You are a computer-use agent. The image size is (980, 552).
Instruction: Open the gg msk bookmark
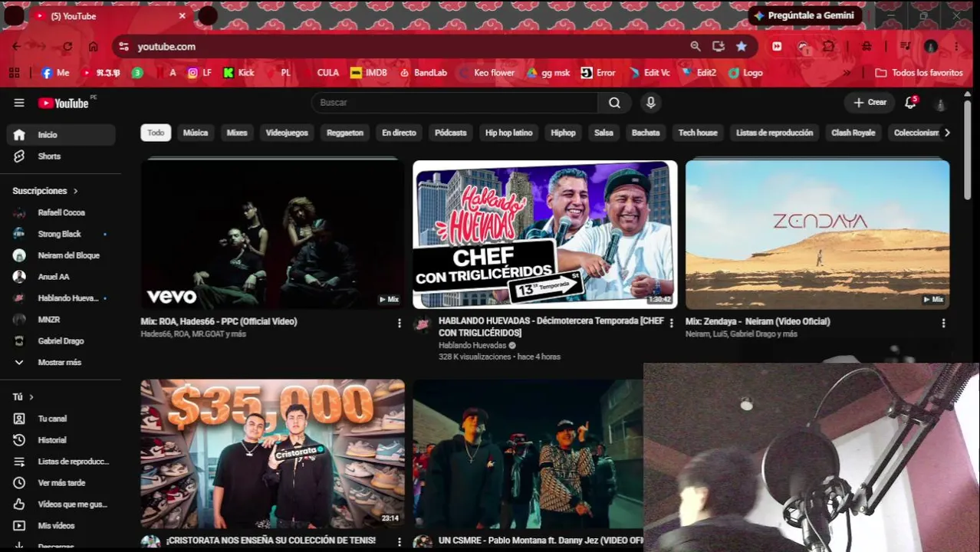pos(548,73)
